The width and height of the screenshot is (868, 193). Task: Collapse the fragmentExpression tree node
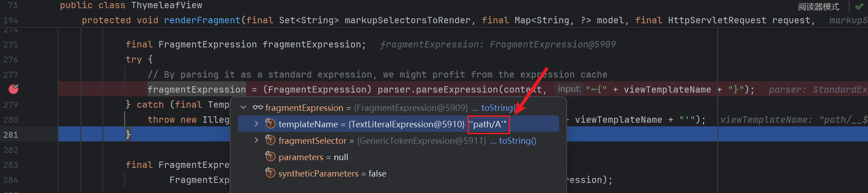click(x=243, y=108)
